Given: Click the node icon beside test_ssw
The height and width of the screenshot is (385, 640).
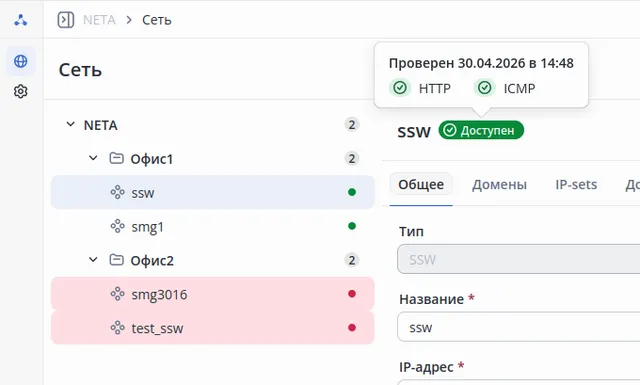Looking at the screenshot, I should click(118, 328).
